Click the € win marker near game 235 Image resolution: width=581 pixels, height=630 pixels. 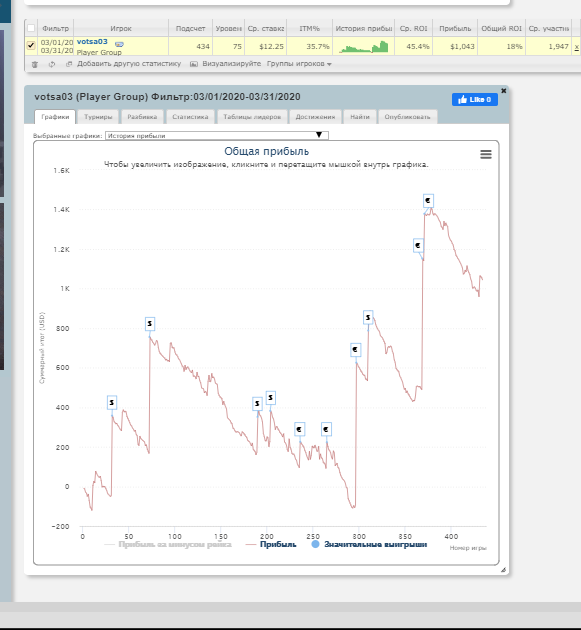click(299, 430)
